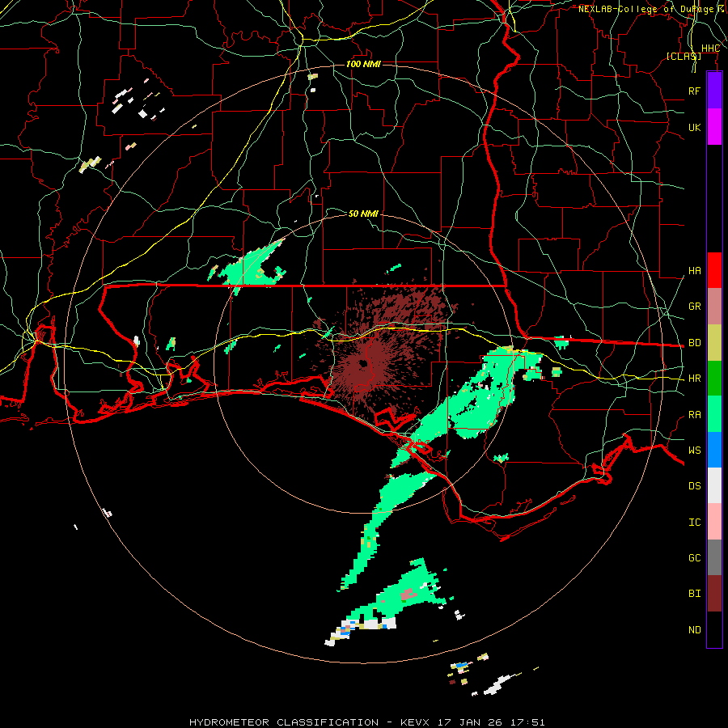
Task: Click the "RF" legend label
Action: coord(694,91)
